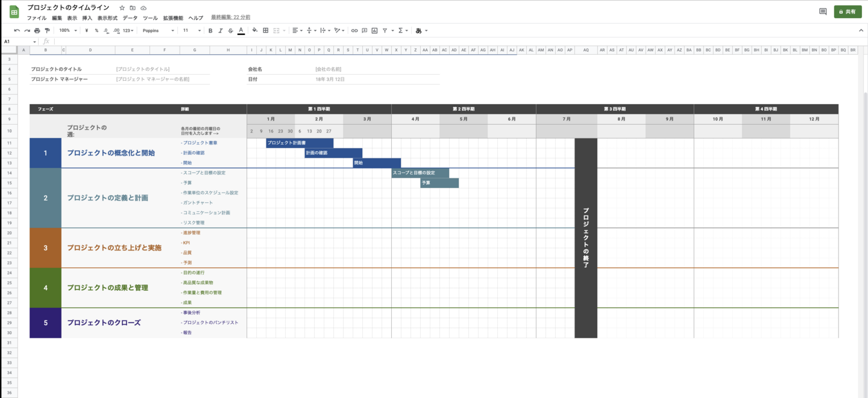
Task: Click the print icon
Action: (x=37, y=30)
